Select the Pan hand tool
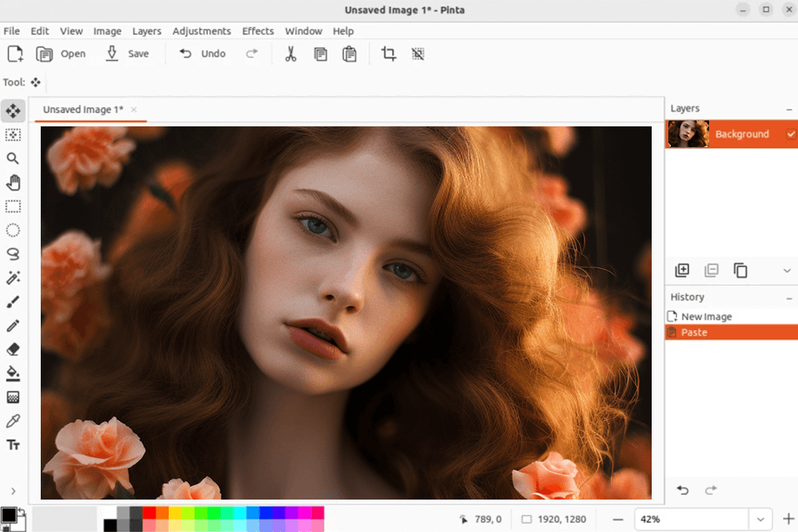The height and width of the screenshot is (532, 798). coord(13,183)
